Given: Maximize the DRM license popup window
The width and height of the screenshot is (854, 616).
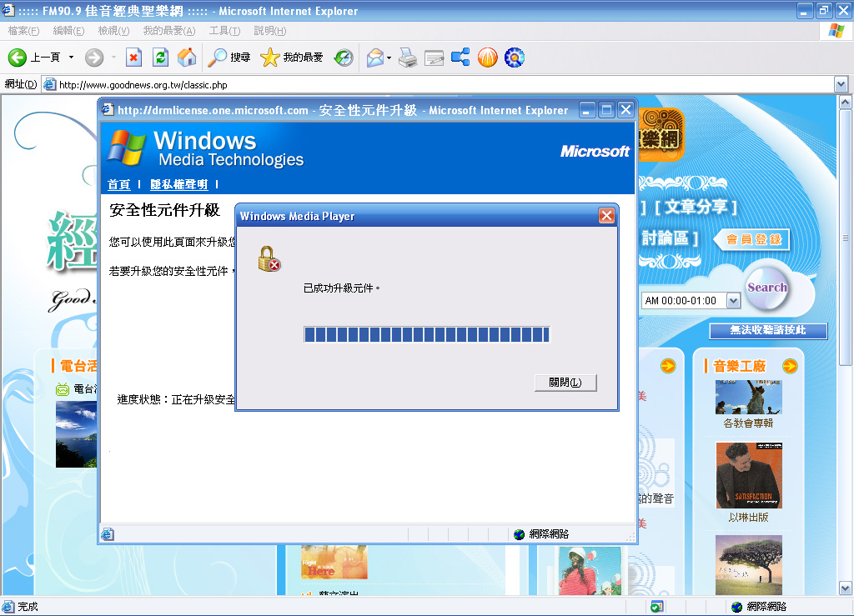Looking at the screenshot, I should tap(606, 110).
